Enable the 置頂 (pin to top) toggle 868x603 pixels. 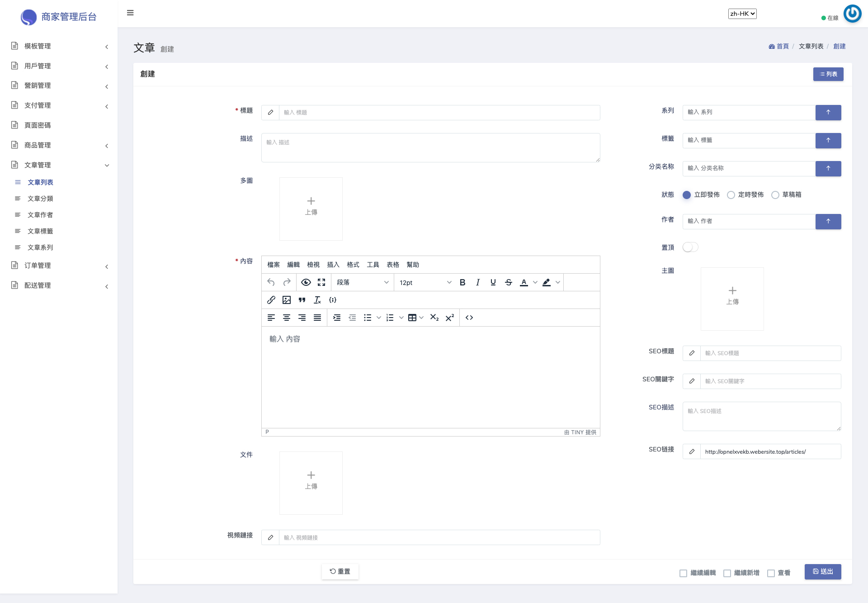pyautogui.click(x=690, y=247)
